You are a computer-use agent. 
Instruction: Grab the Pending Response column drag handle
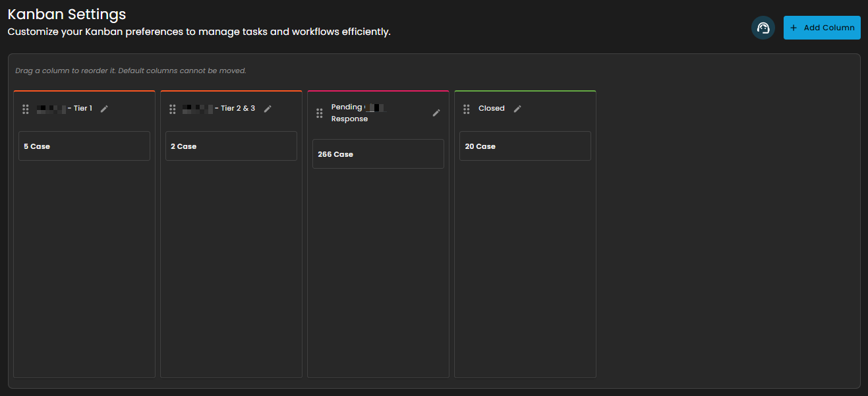tap(320, 113)
